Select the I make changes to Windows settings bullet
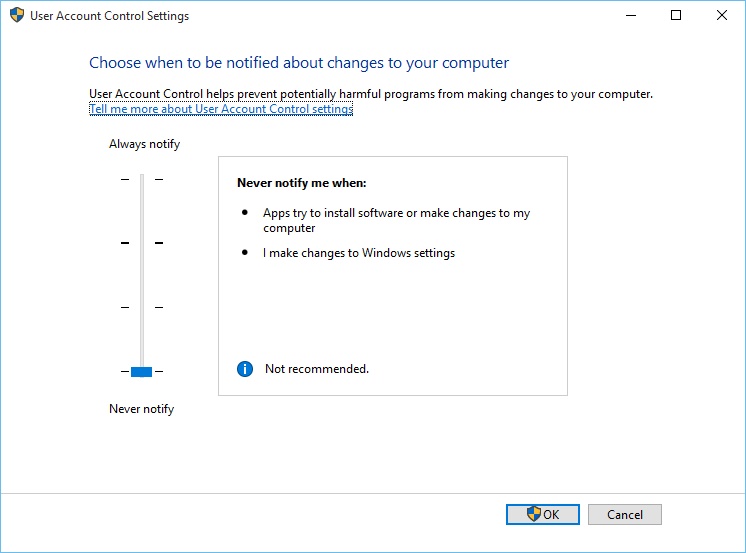 point(358,253)
